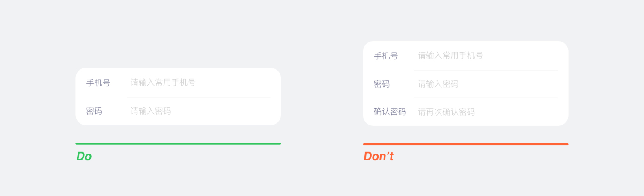Screen dimensions: 644x196
Task: Click divider under Don't example phone field
Action: click(x=486, y=70)
